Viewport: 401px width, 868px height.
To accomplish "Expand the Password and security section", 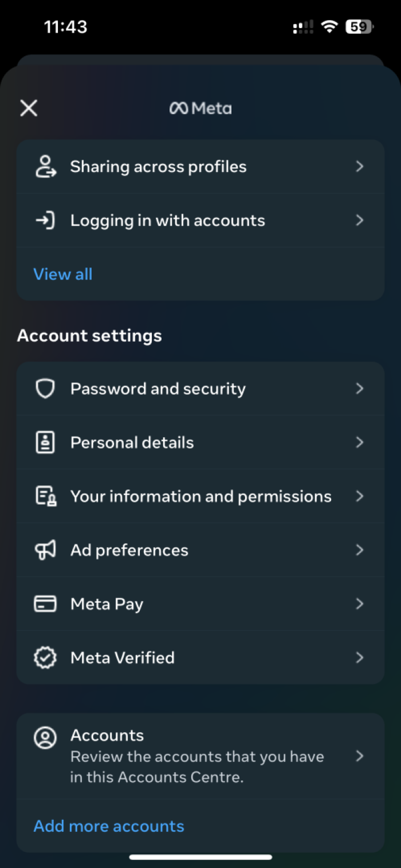I will [x=360, y=388].
